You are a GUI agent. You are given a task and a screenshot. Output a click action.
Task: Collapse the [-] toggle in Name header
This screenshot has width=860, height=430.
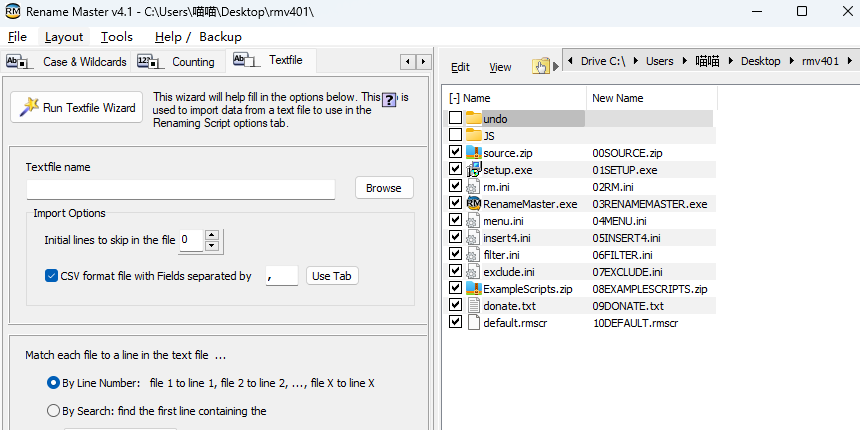[x=454, y=98]
